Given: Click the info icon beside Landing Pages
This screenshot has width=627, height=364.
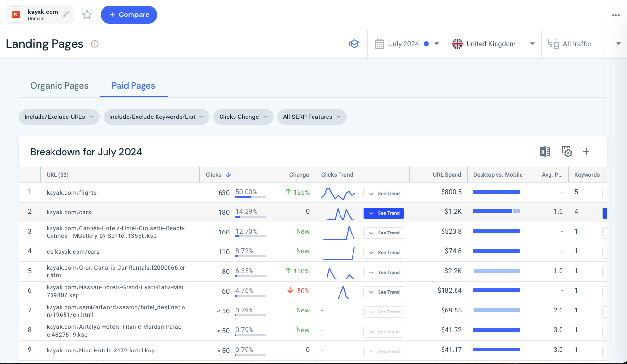Looking at the screenshot, I should point(95,44).
